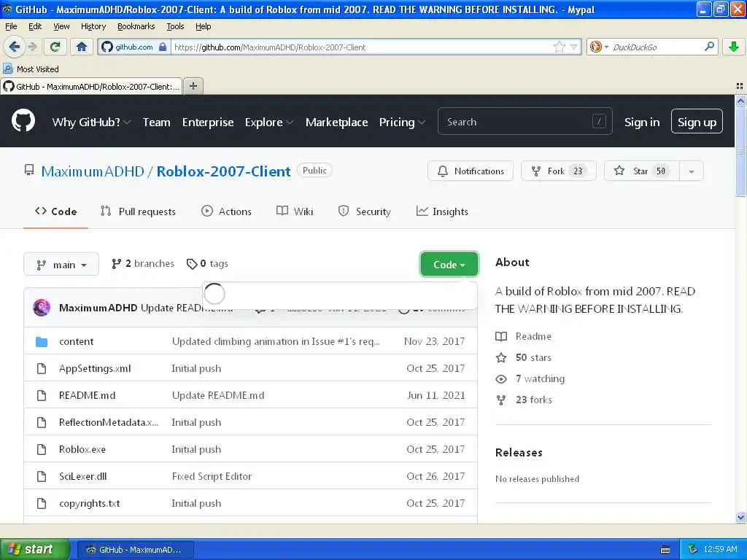Open the History menu
Viewport: 747px width, 560px height.
pyautogui.click(x=93, y=26)
